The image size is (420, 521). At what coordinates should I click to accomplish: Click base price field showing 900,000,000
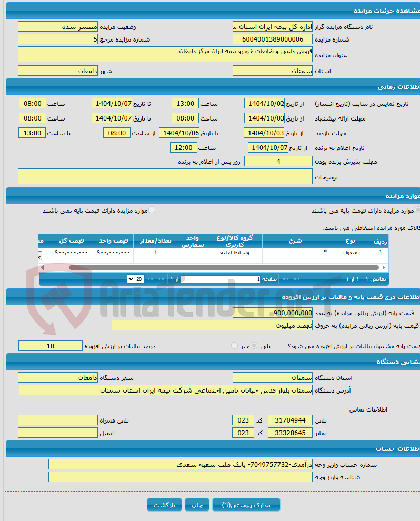[x=273, y=313]
